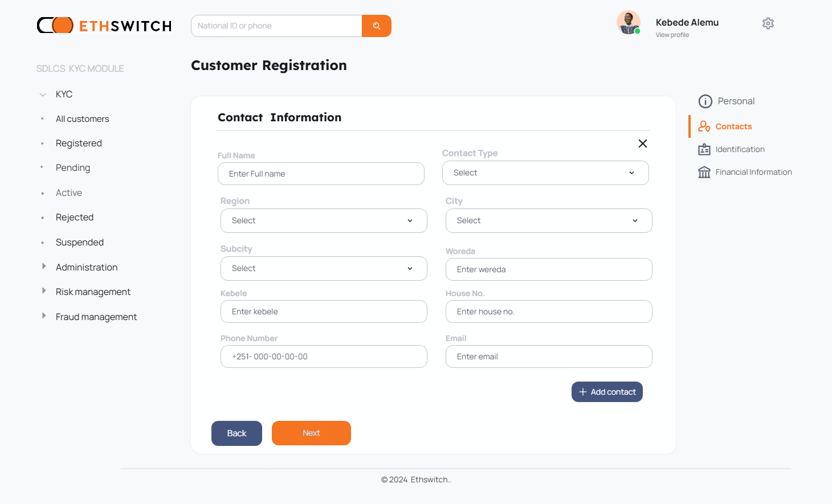
Task: Expand the Risk management section
Action: [44, 291]
